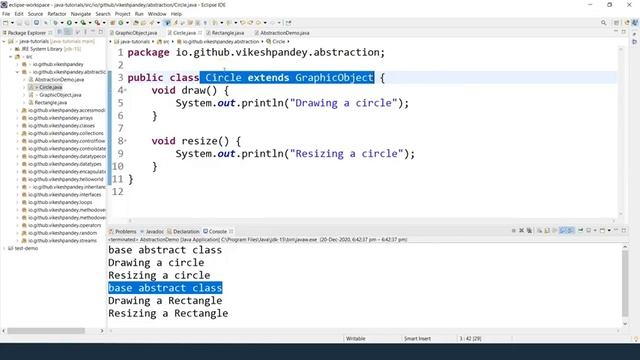This screenshot has width=640, height=360.
Task: Open the Source menu
Action: pyautogui.click(x=35, y=14)
